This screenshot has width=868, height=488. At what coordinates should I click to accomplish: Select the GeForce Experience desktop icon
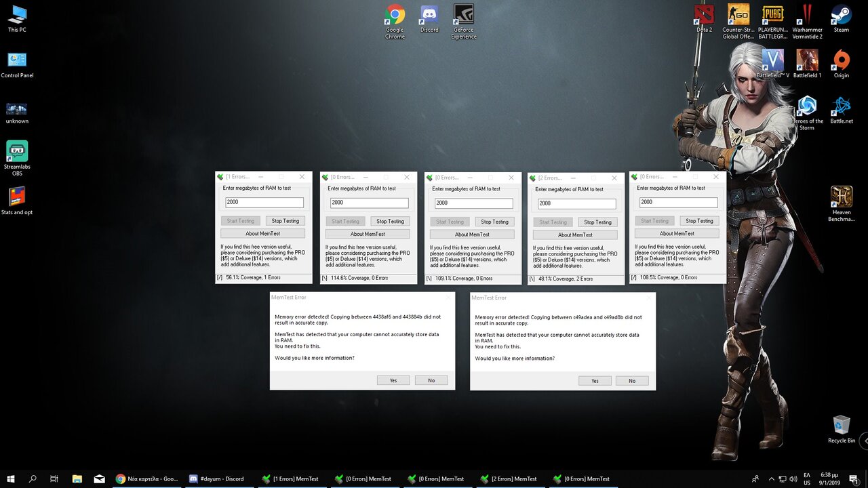464,21
